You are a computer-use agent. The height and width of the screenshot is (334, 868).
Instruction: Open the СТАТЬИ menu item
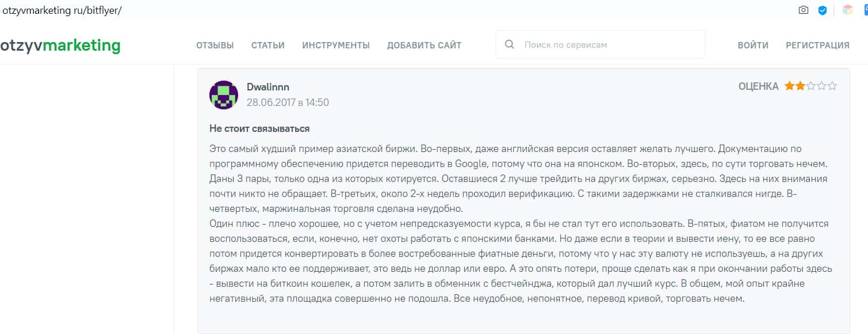[x=268, y=45]
